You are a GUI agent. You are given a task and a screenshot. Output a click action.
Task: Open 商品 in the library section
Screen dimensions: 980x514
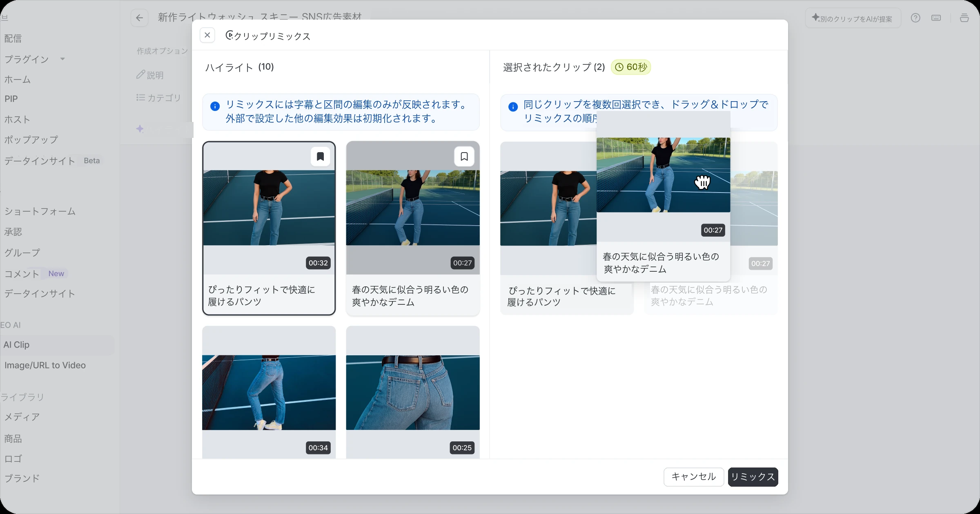(13, 439)
